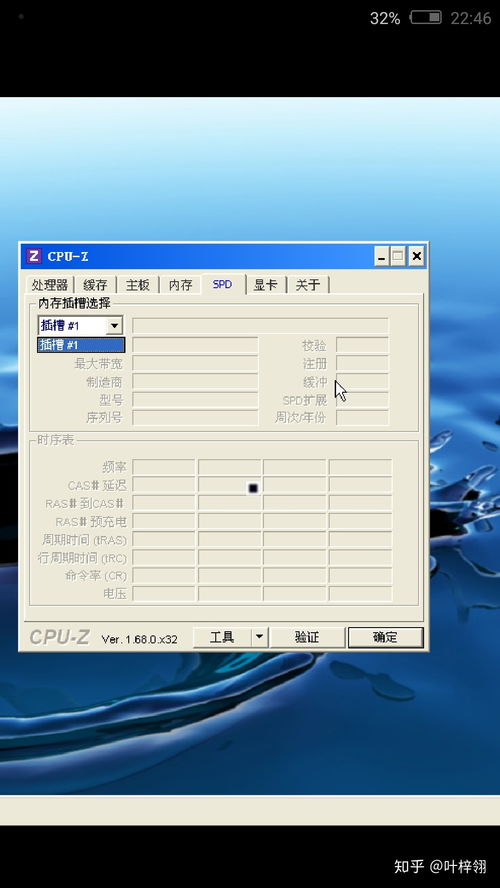Minimize the CPU-Z window

pyautogui.click(x=382, y=257)
